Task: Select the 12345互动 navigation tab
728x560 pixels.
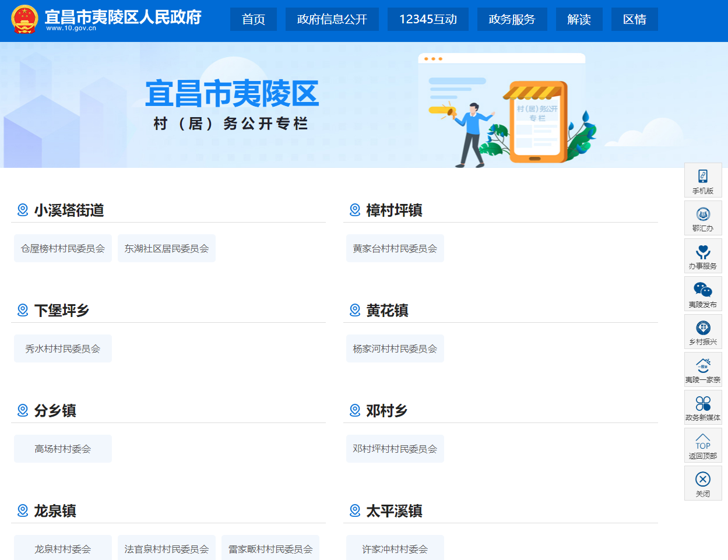Action: [x=428, y=19]
